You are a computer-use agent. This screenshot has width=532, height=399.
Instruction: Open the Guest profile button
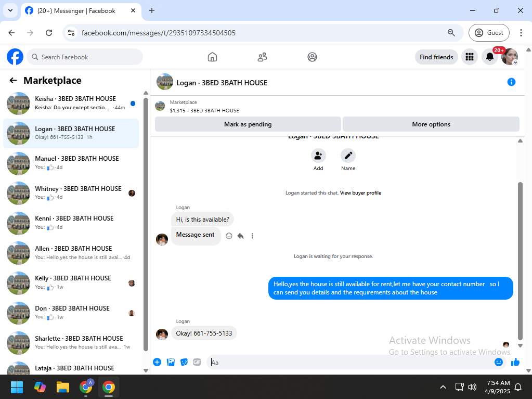pyautogui.click(x=488, y=33)
